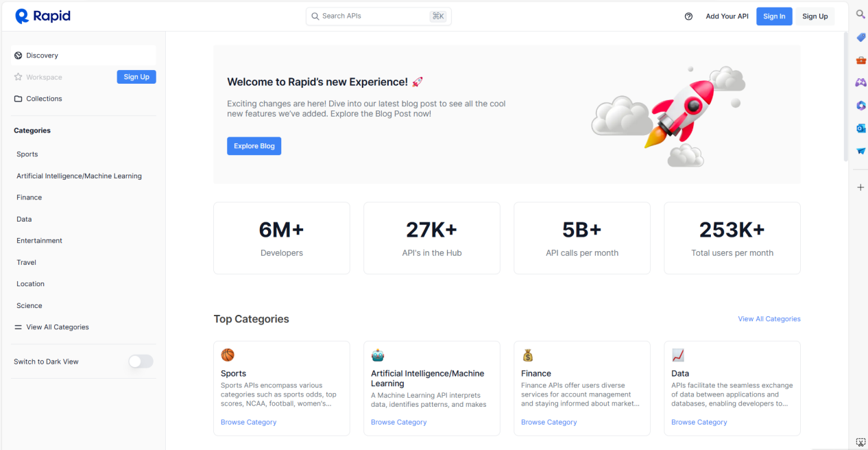This screenshot has width=868, height=450.
Task: Open Collections via its folder icon
Action: pos(19,99)
